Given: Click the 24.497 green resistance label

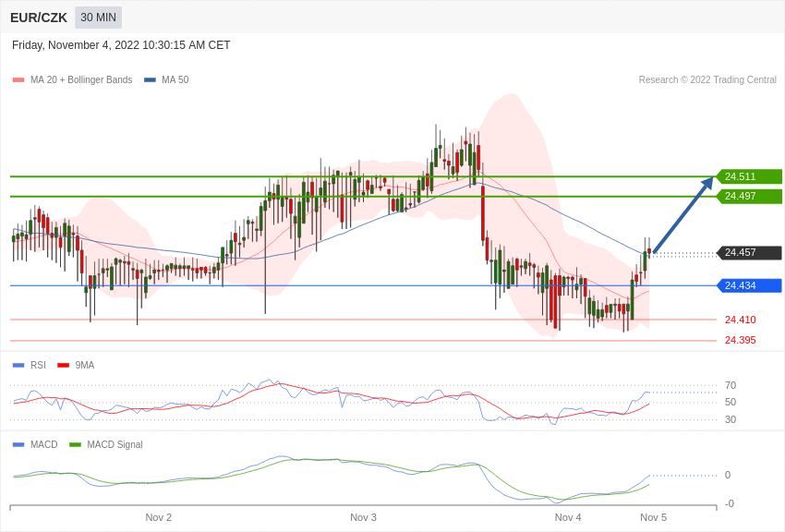Looking at the screenshot, I should (749, 196).
